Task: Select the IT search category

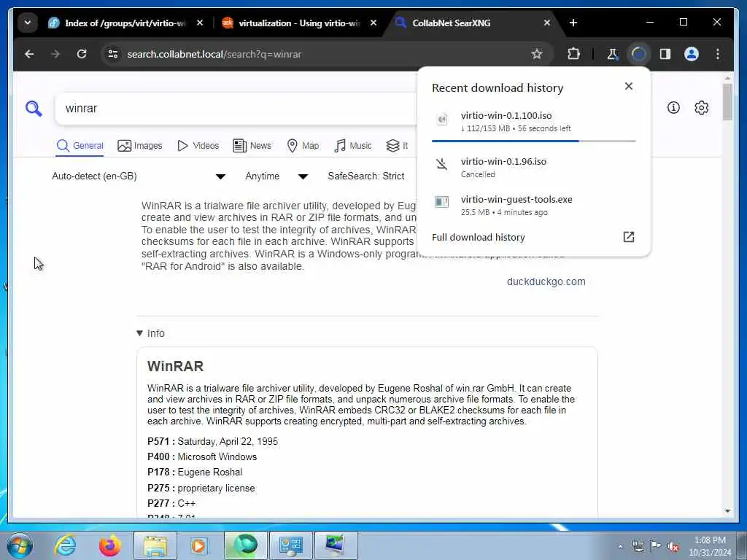Action: click(x=398, y=146)
